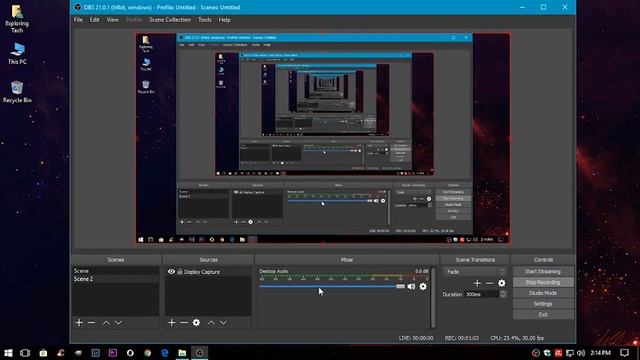Open source properties via the Sources gear icon
Viewport: 640px width, 360px height.
coord(196,323)
